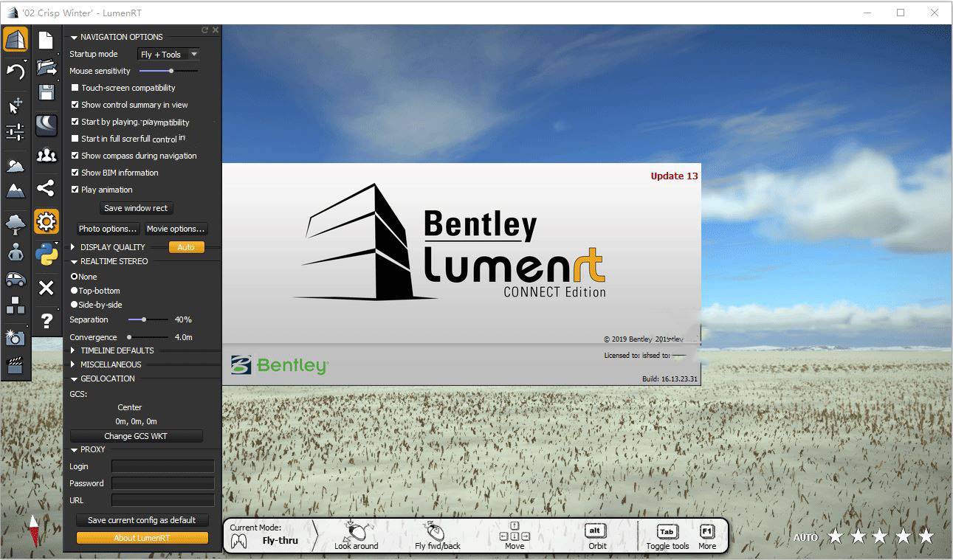Toggle the Play animation checkbox
The image size is (953, 560).
tap(75, 190)
